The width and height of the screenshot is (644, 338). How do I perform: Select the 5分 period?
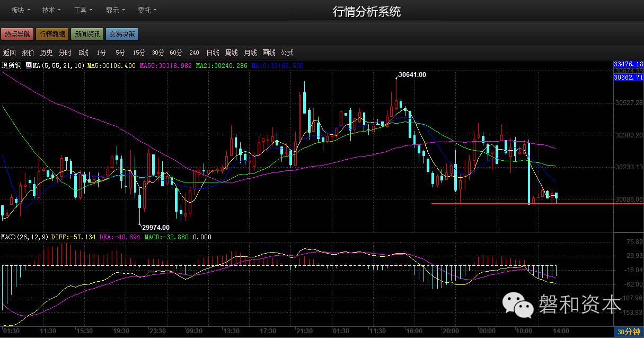click(120, 53)
